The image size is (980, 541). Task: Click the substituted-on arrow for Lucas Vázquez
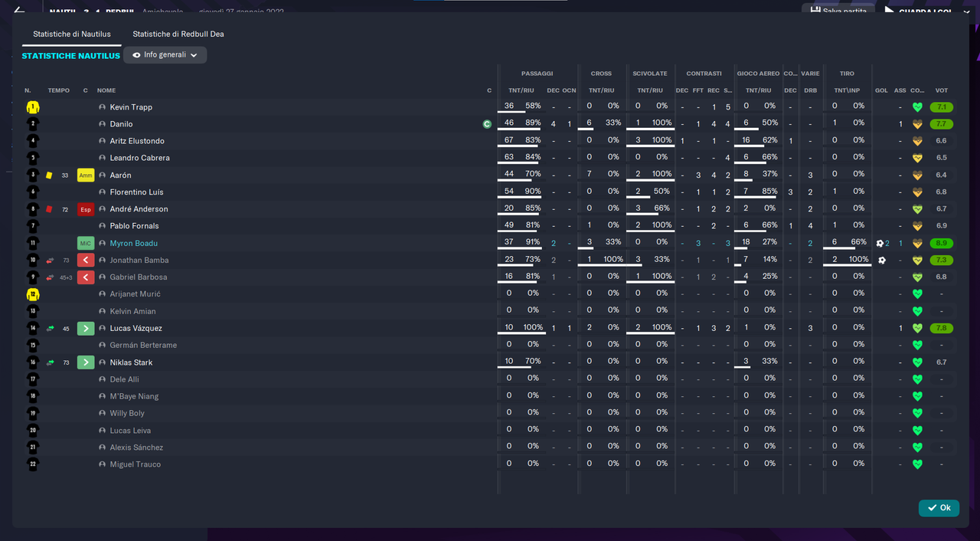pos(86,328)
